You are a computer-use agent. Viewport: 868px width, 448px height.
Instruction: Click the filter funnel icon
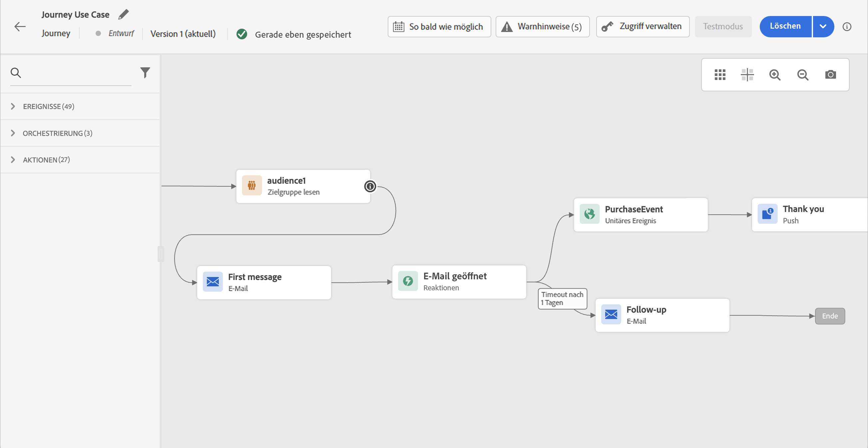pyautogui.click(x=145, y=72)
